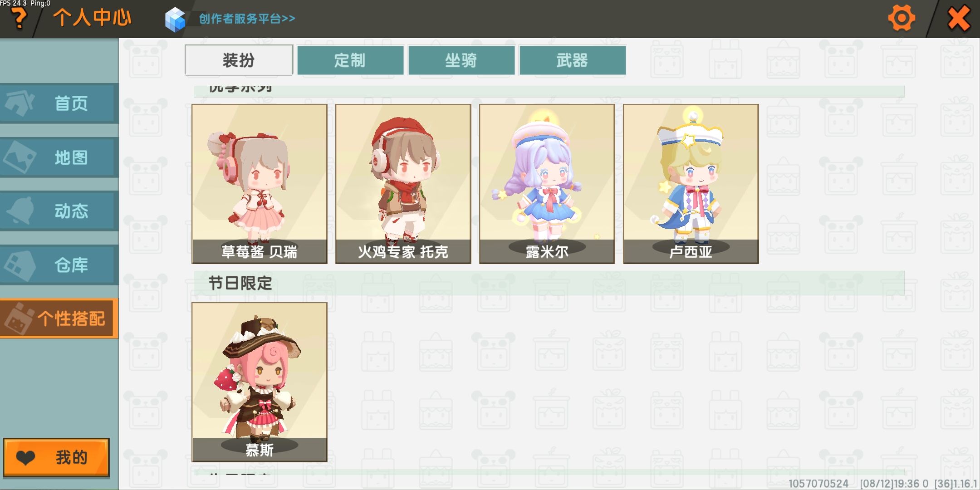
Task: Open help via orange question mark icon
Action: click(19, 19)
